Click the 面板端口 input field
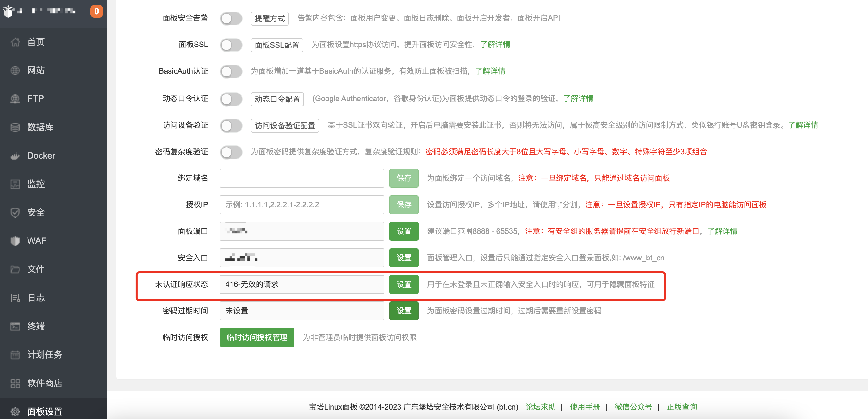This screenshot has width=868, height=419. pos(302,231)
